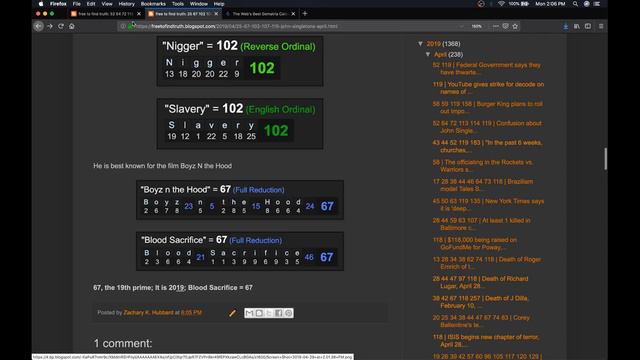This screenshot has width=640, height=360.
Task: Open ISIS begins new chapter of terror post
Action: click(x=486, y=341)
